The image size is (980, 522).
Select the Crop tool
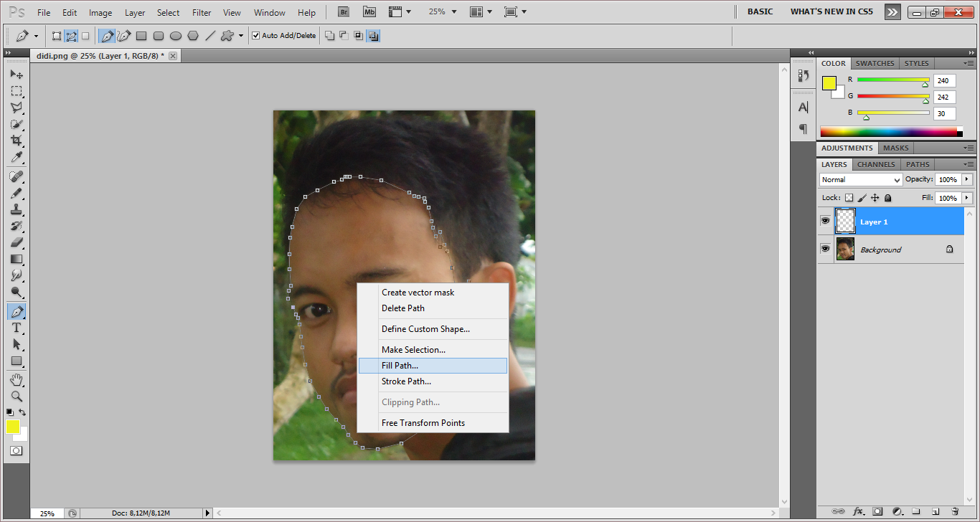pyautogui.click(x=16, y=141)
